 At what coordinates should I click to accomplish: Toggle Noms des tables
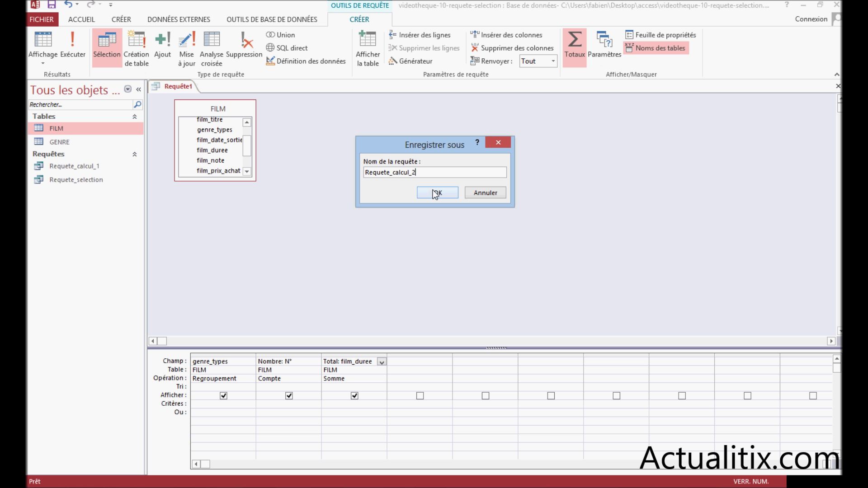pyautogui.click(x=656, y=48)
